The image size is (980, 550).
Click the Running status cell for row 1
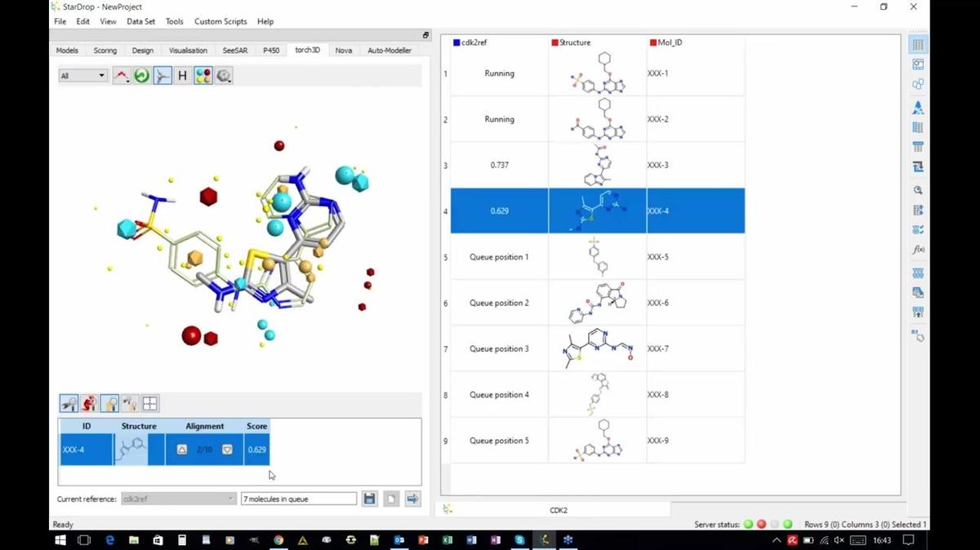pyautogui.click(x=498, y=73)
